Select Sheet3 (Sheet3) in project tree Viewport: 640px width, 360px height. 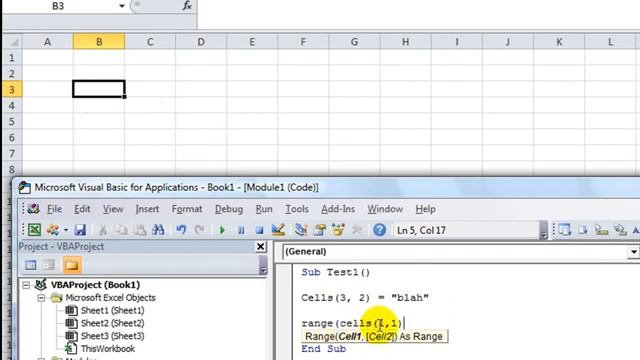point(112,336)
